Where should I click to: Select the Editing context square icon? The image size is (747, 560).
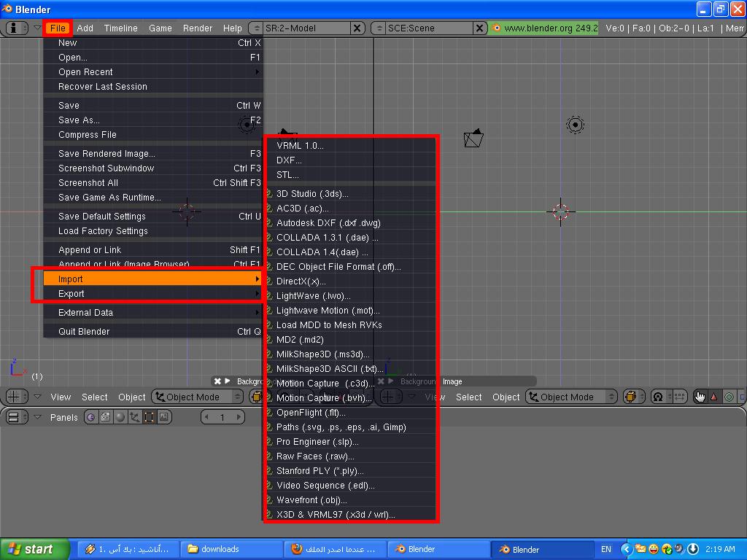coord(149,417)
